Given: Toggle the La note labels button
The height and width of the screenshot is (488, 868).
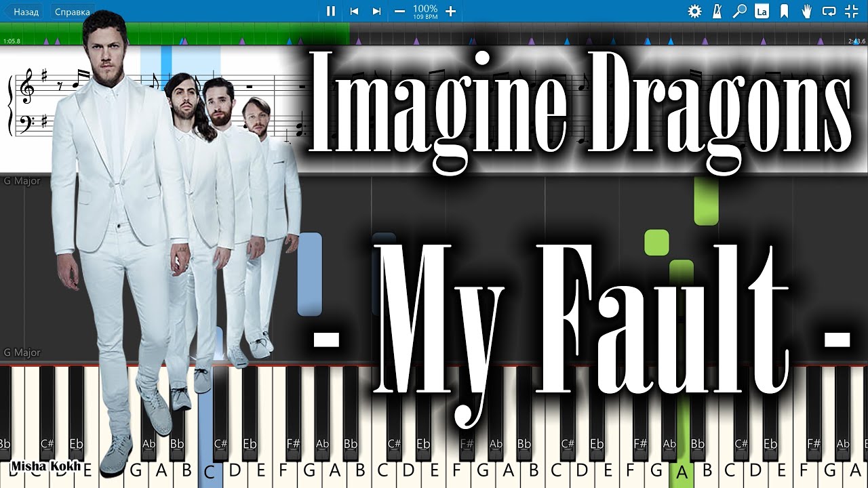Looking at the screenshot, I should (x=762, y=11).
